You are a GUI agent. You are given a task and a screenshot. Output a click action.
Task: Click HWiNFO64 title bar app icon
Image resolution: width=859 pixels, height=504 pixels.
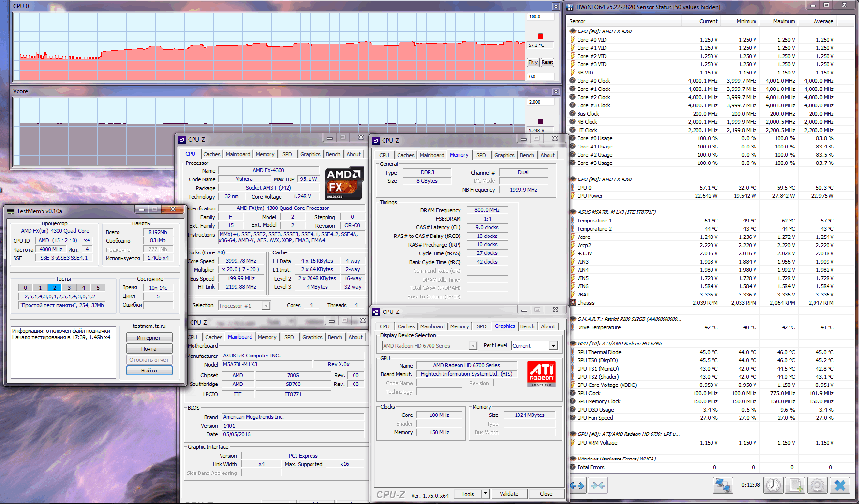click(570, 7)
